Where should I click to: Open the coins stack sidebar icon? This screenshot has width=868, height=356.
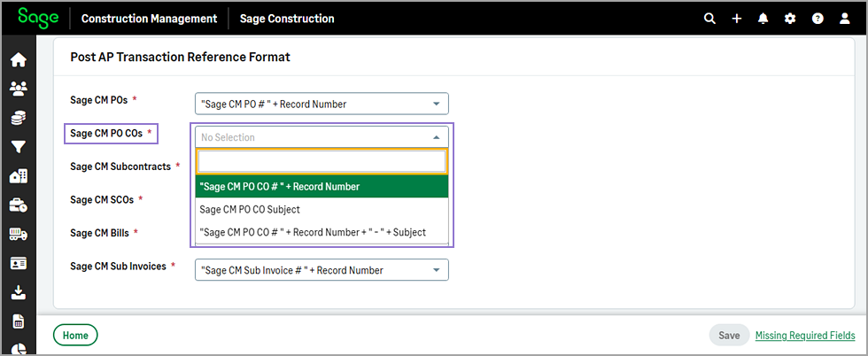[x=19, y=118]
